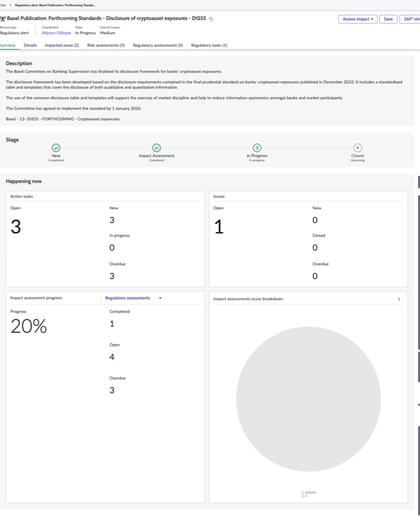Click the Issues Open count 1

(219, 227)
